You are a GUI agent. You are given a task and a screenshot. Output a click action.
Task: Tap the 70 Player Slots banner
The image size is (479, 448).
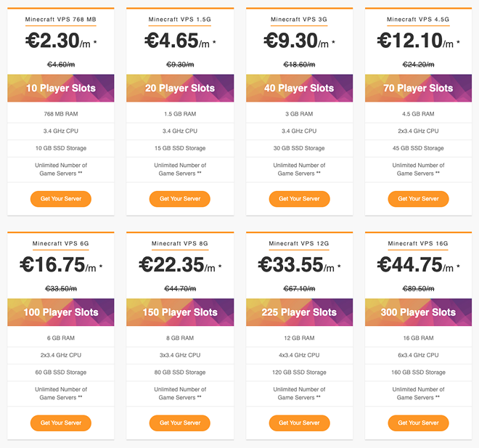click(x=418, y=89)
